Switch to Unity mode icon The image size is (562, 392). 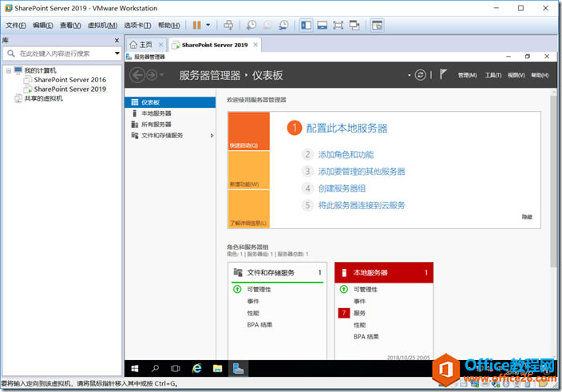pos(354,25)
